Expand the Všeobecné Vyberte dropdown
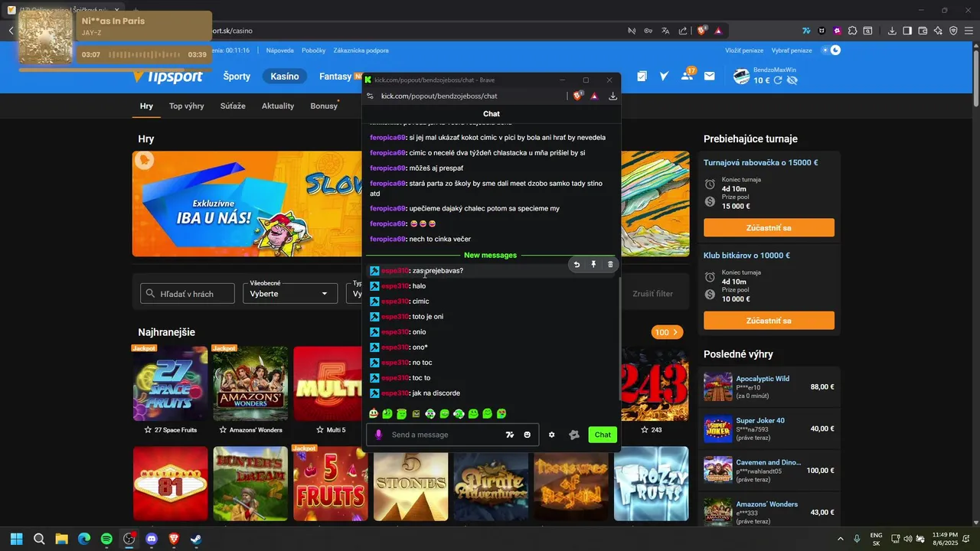The image size is (980, 551). coord(290,294)
